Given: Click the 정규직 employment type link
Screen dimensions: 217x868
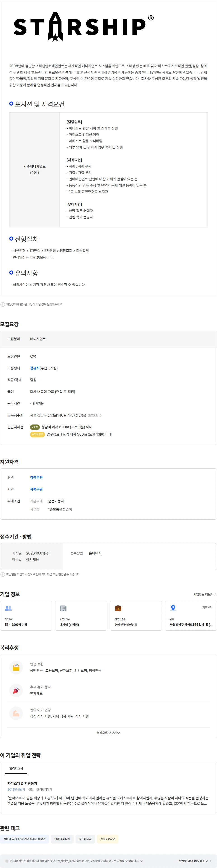Looking at the screenshot, I should [35, 368].
